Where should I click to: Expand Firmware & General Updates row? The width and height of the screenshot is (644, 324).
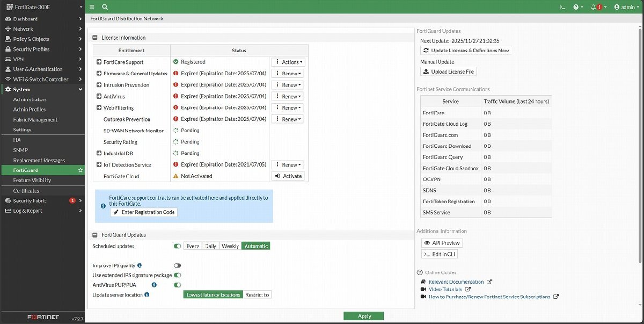(99, 74)
